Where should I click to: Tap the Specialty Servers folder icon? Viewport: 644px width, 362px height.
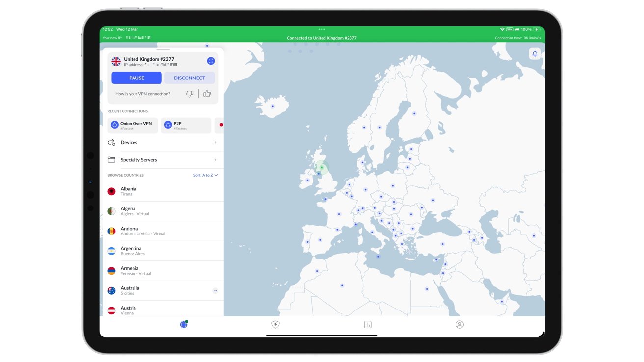click(111, 160)
